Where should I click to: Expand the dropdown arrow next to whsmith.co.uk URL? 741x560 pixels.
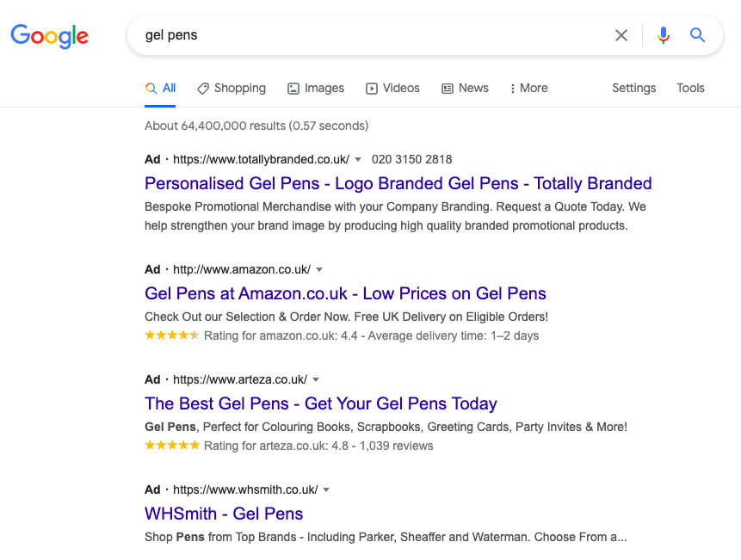pos(326,489)
